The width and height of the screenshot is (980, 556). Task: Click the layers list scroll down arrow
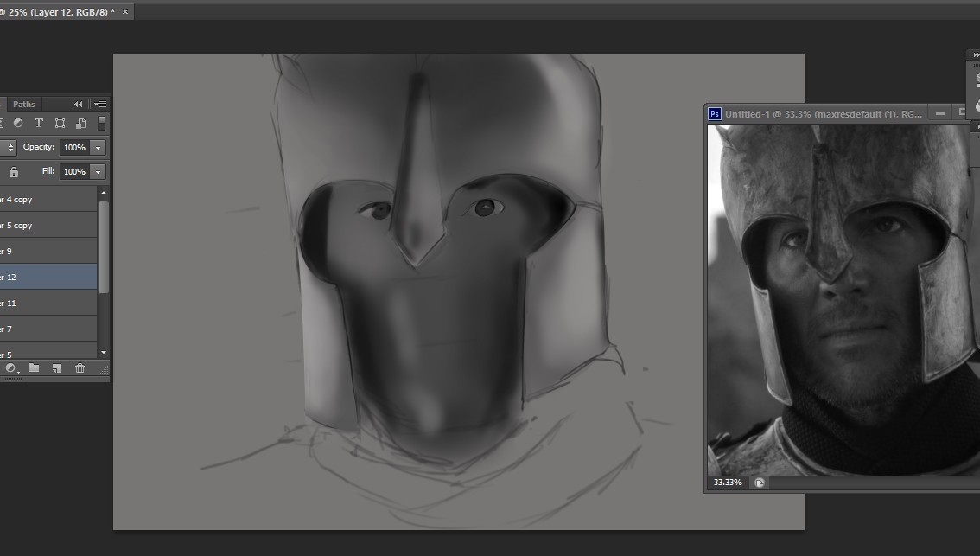(x=104, y=353)
